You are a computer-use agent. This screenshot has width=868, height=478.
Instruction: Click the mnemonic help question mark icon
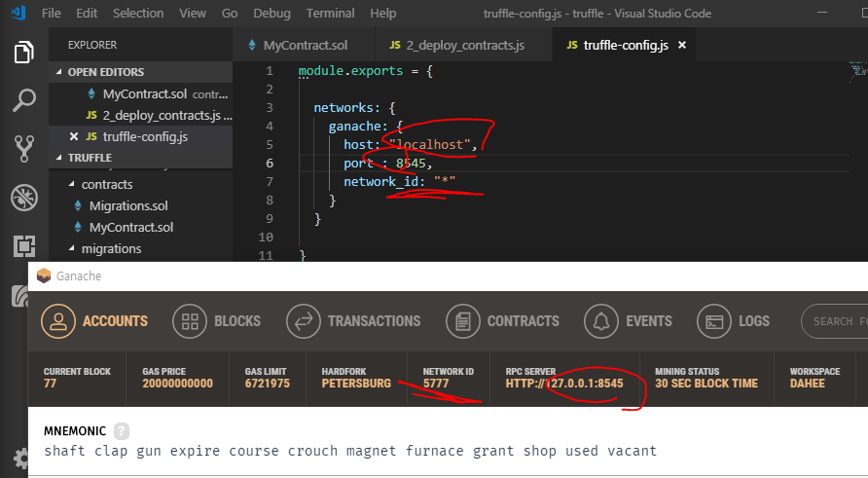(122, 431)
